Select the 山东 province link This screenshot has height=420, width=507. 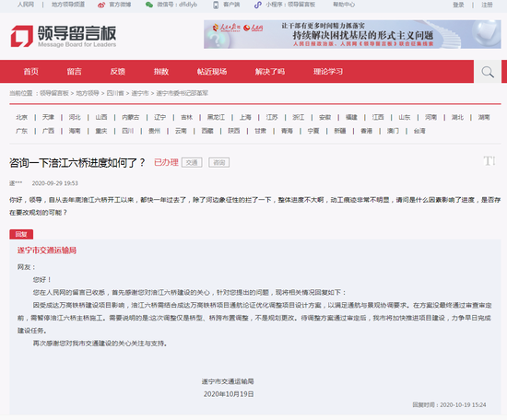click(x=405, y=117)
